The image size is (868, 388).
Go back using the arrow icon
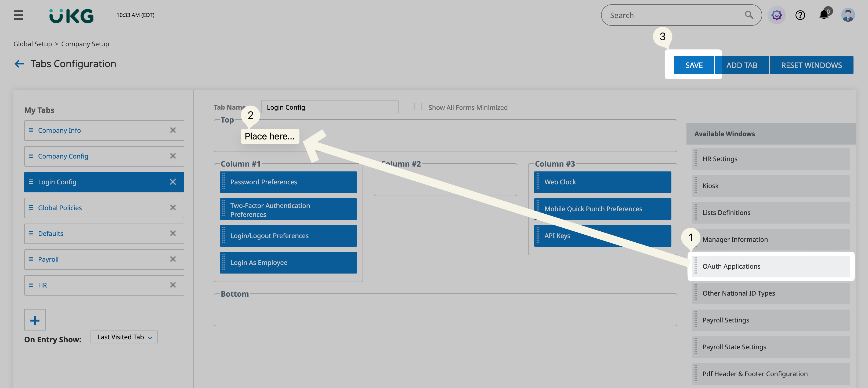[x=19, y=64]
